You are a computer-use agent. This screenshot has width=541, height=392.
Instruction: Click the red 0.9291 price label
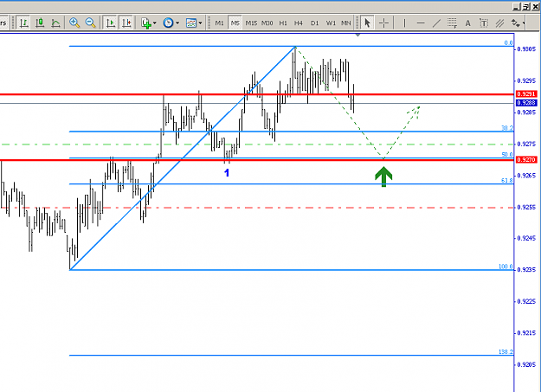click(x=526, y=93)
